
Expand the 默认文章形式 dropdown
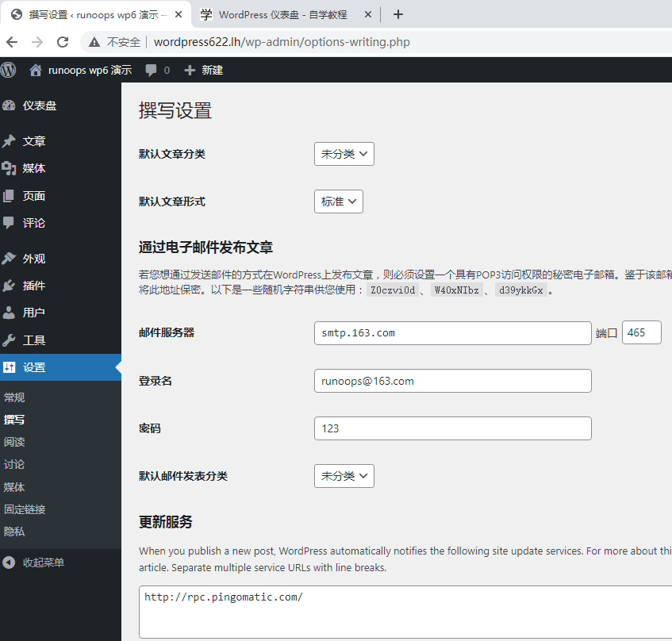tap(338, 202)
